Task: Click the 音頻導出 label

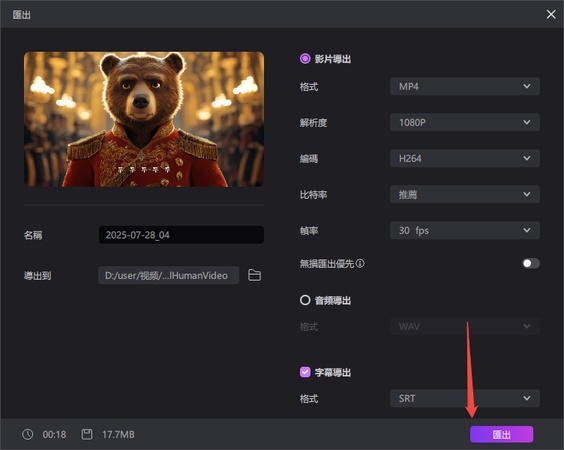Action: click(333, 300)
